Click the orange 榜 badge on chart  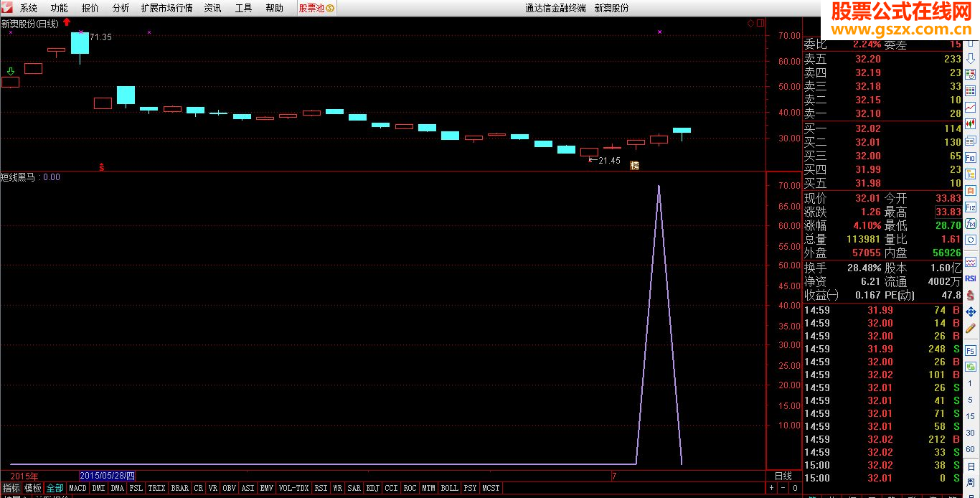click(634, 166)
